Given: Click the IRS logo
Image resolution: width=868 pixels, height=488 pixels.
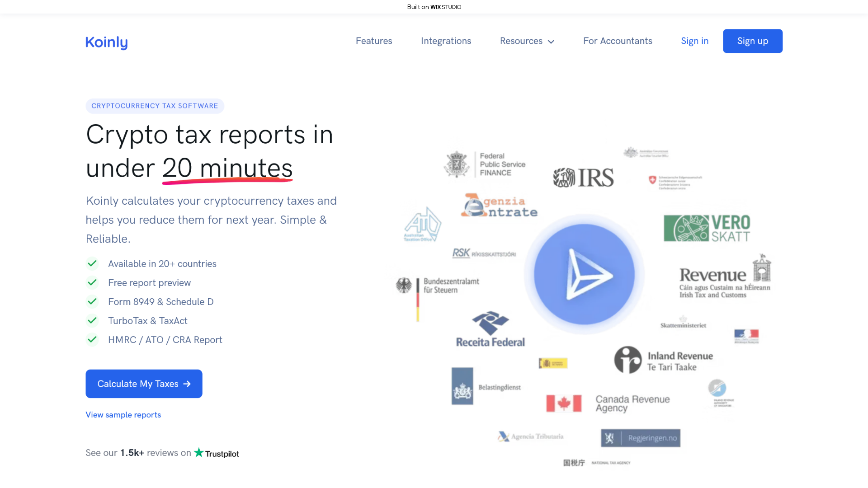Looking at the screenshot, I should tap(583, 178).
